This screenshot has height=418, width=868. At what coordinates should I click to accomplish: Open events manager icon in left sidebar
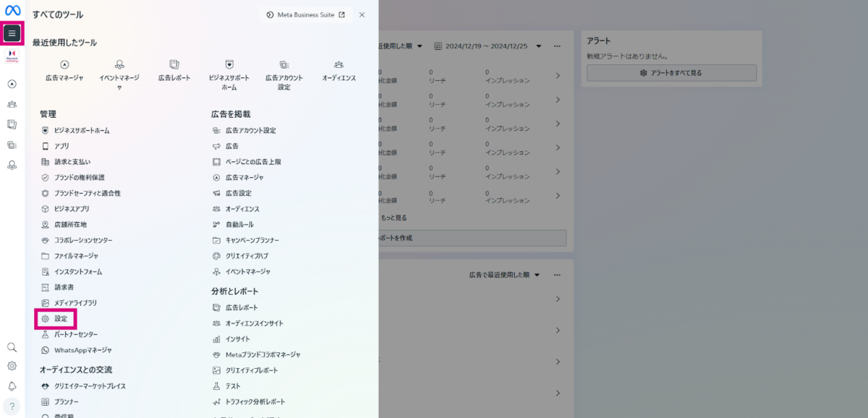(x=12, y=166)
